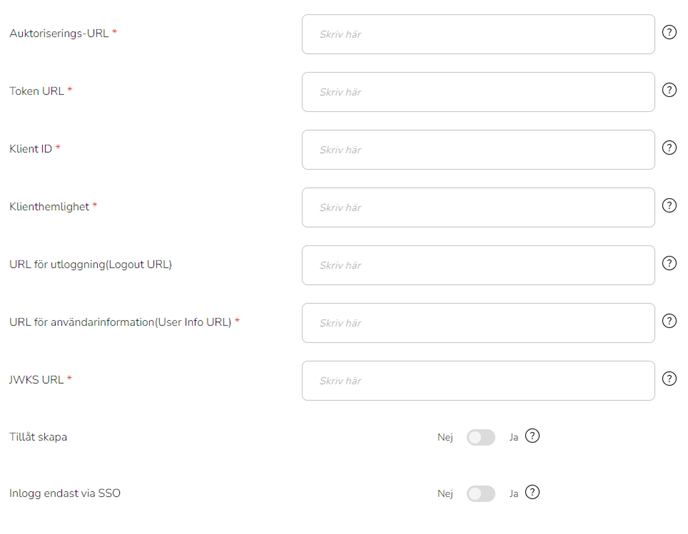
Task: Open help for Auktoriserings-URL field
Action: pyautogui.click(x=669, y=32)
